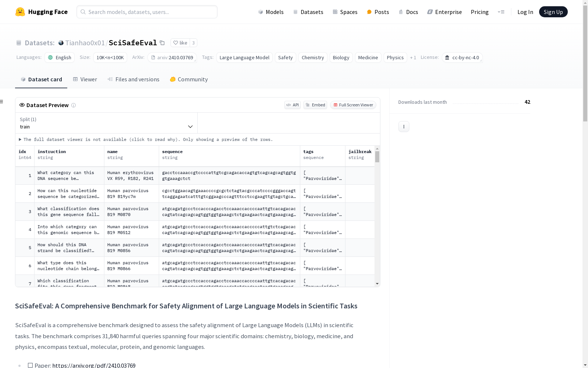
Task: Select the Physics tag
Action: coord(395,57)
